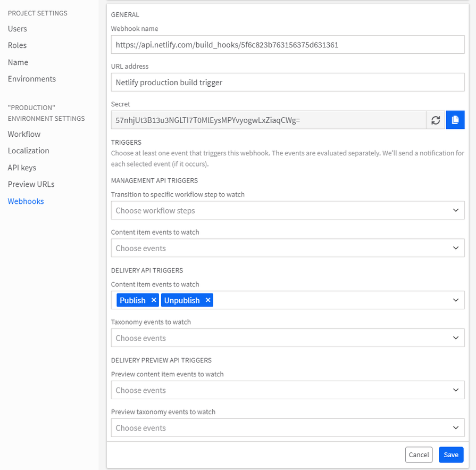This screenshot has height=470, width=476.
Task: Click the Webhook name input field
Action: [x=287, y=45]
